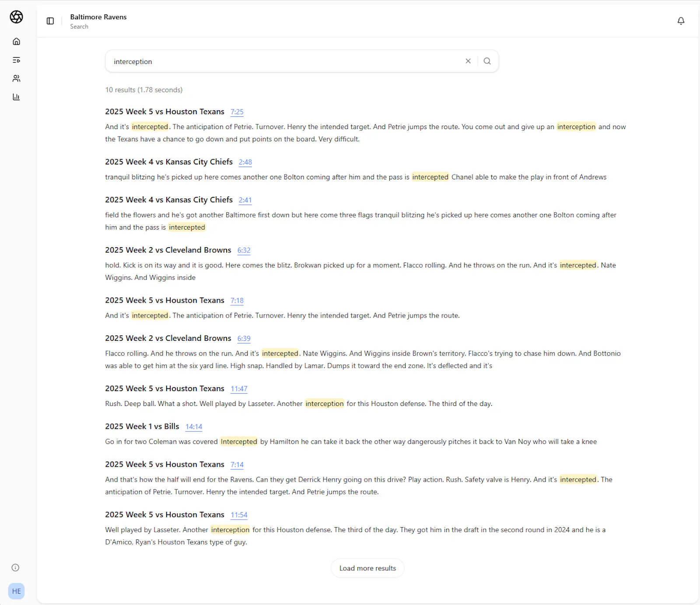The width and height of the screenshot is (700, 605).
Task: Clear the search query with X
Action: [x=468, y=61]
